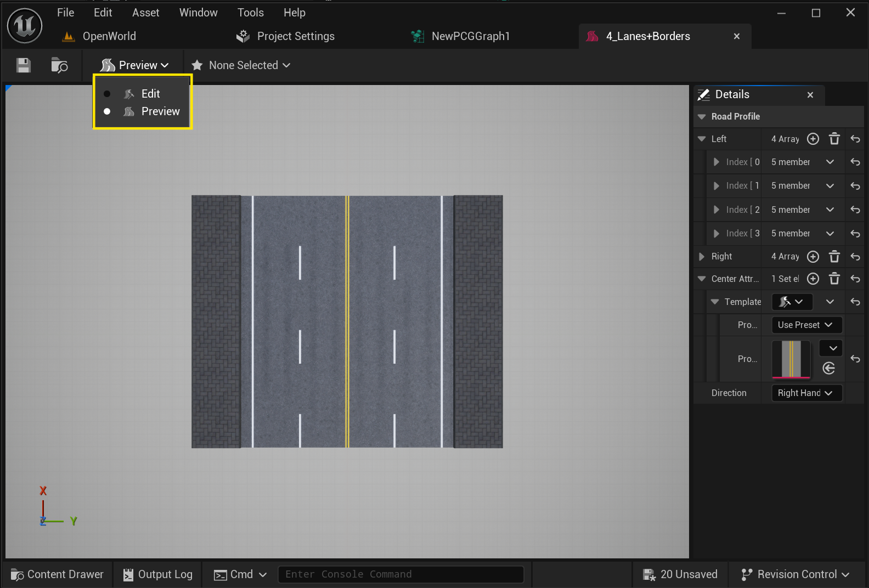Viewport: 869px width, 588px height.
Task: Reset Template value to default
Action: point(855,302)
